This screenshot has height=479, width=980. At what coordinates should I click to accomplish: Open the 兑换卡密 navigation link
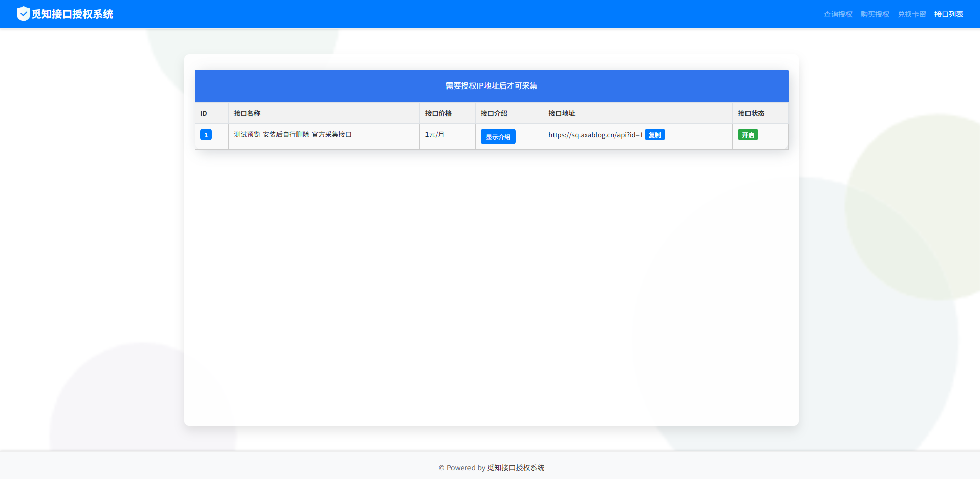click(911, 14)
